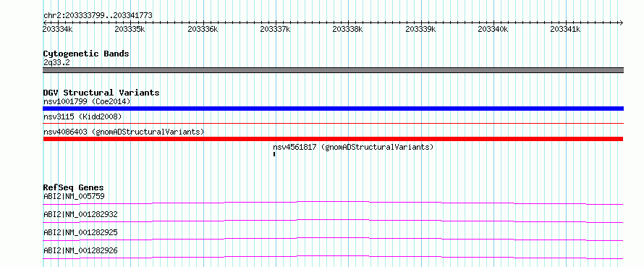Click the small black nsv4561817 marker
644x267 pixels.
pos(274,154)
